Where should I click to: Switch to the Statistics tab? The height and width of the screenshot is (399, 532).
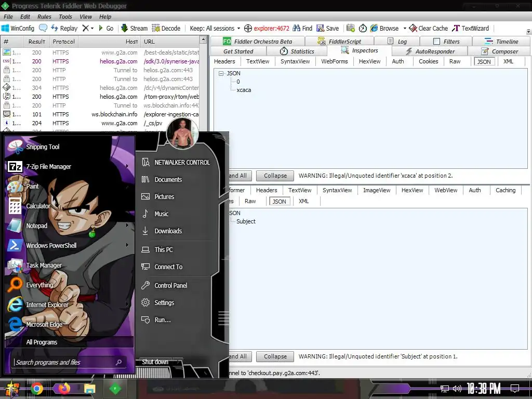click(297, 51)
